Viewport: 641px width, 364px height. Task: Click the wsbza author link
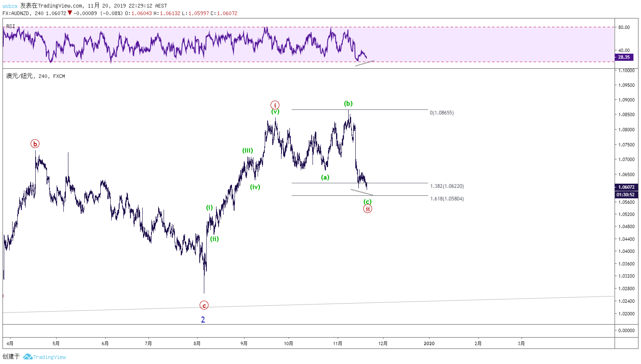click(10, 6)
